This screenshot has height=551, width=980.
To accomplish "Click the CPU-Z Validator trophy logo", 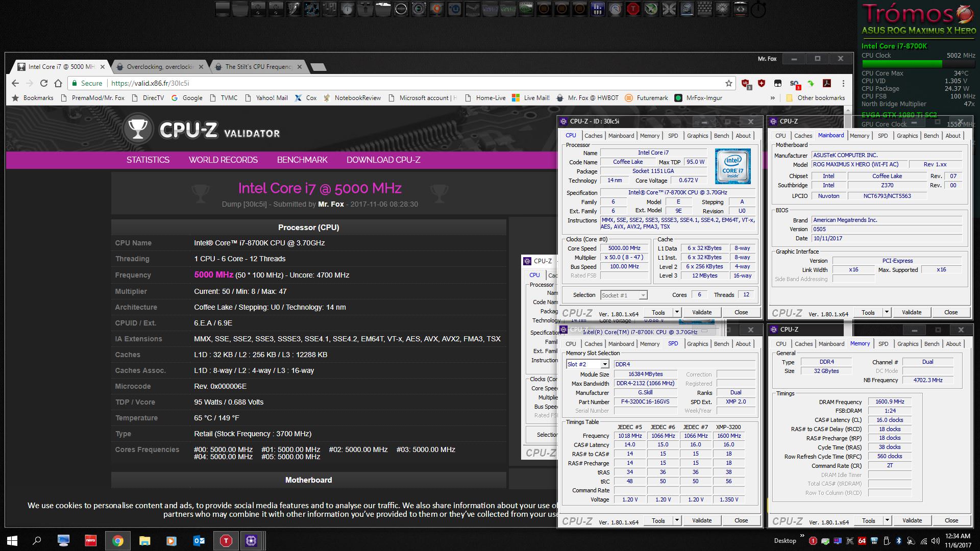I will (138, 129).
